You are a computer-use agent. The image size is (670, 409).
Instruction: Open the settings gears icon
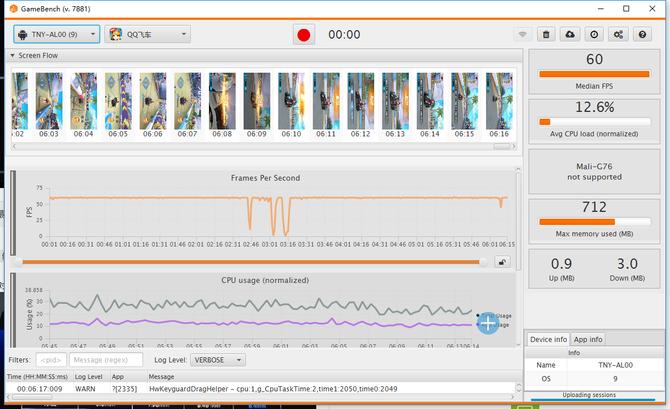pyautogui.click(x=620, y=35)
